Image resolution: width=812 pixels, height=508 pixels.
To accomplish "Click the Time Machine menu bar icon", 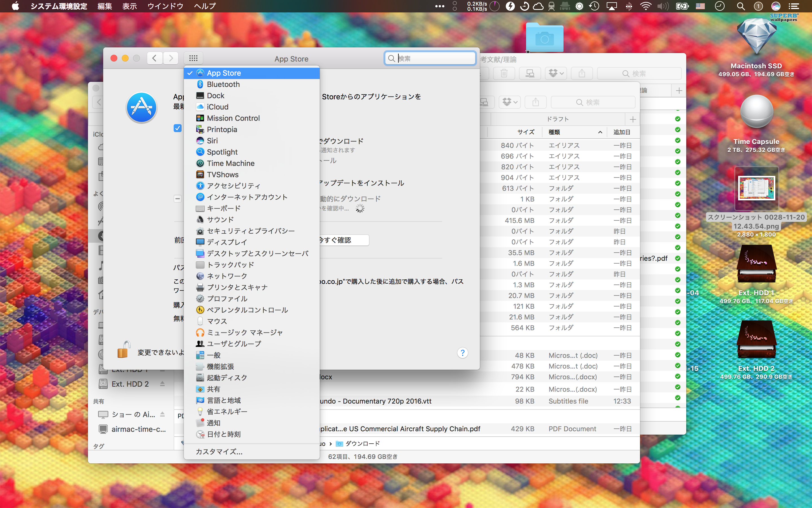I will (x=594, y=6).
